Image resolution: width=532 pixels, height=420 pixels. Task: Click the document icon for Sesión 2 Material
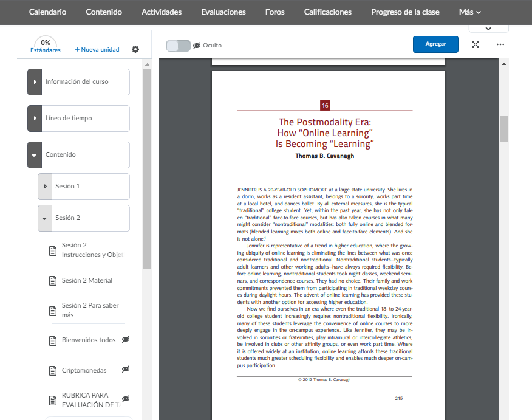[x=52, y=280]
